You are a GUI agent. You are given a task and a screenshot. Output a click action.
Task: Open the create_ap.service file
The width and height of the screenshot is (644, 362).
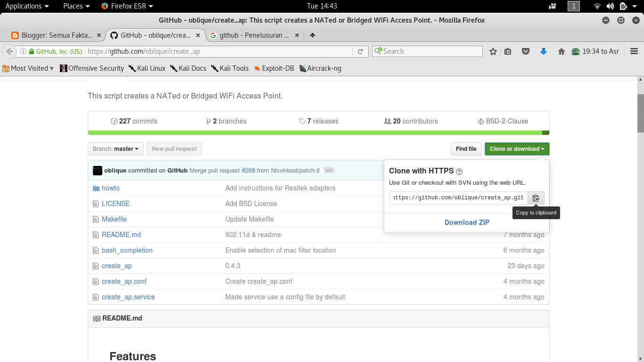[128, 297]
